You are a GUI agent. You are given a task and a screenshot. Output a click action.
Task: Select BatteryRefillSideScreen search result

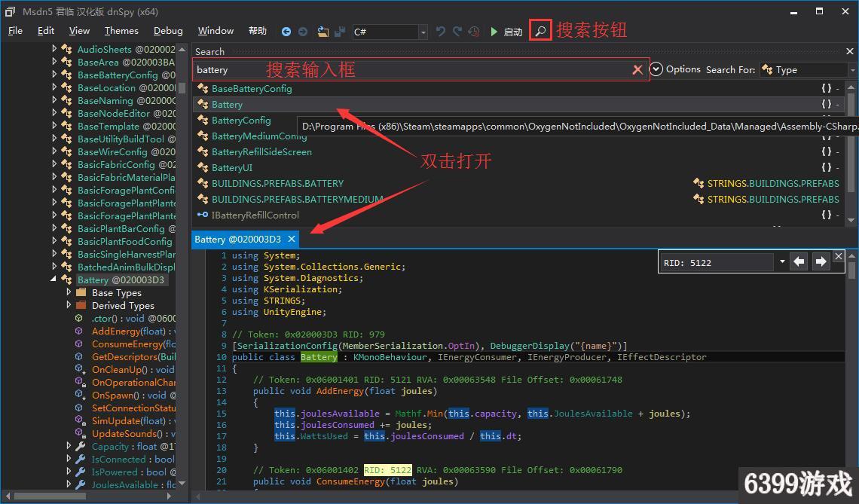tap(261, 151)
